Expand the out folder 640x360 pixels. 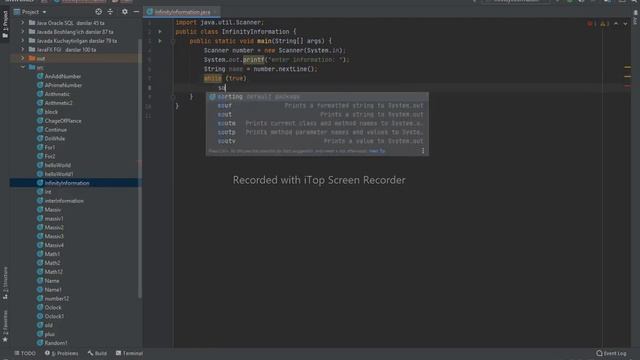22,58
